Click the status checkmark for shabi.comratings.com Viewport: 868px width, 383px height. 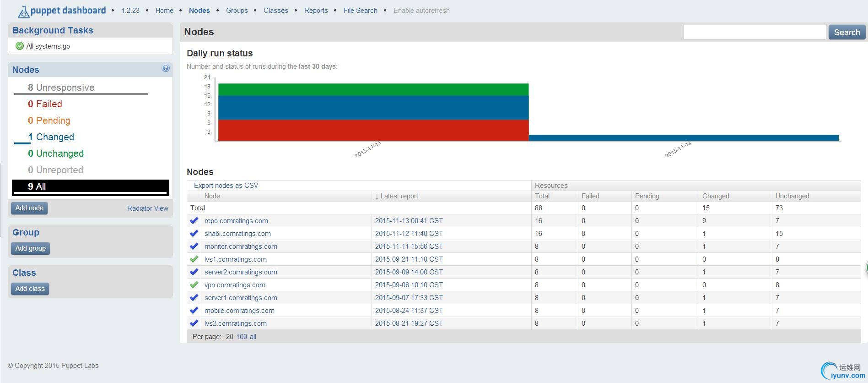coord(194,233)
